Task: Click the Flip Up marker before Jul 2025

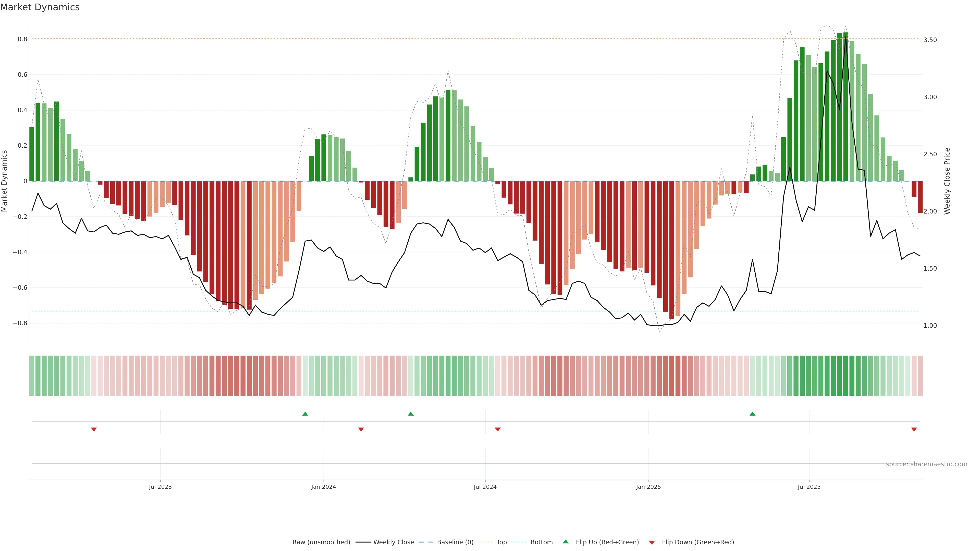Action: point(752,414)
